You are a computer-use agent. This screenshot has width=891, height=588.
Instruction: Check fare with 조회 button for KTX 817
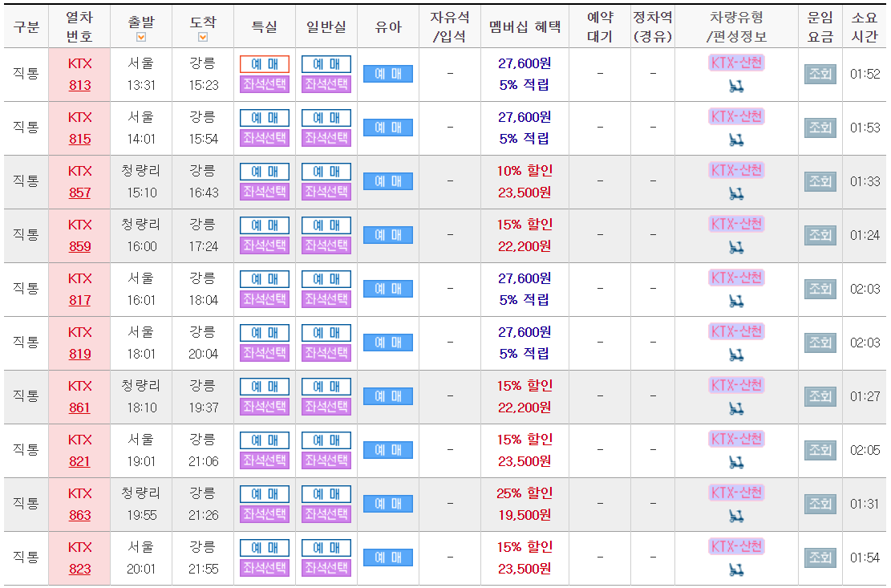pos(820,289)
